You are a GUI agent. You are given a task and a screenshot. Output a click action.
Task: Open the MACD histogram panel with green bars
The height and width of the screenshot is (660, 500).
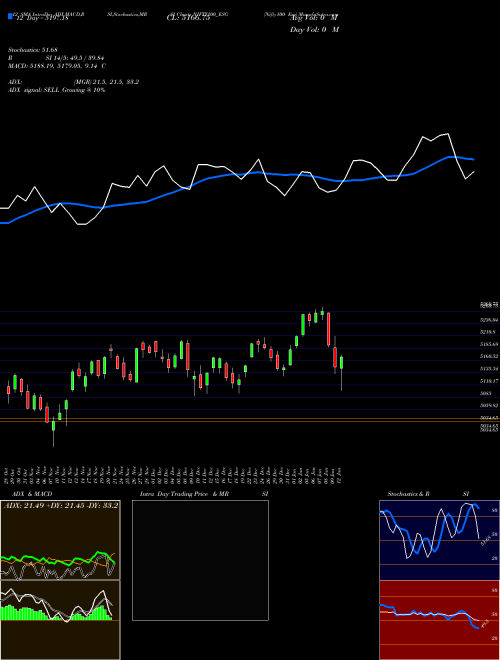click(x=60, y=620)
